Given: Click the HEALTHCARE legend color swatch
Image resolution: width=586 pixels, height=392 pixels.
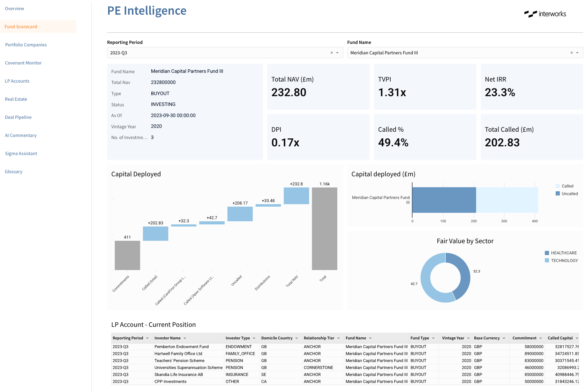Looking at the screenshot, I should click(x=547, y=253).
